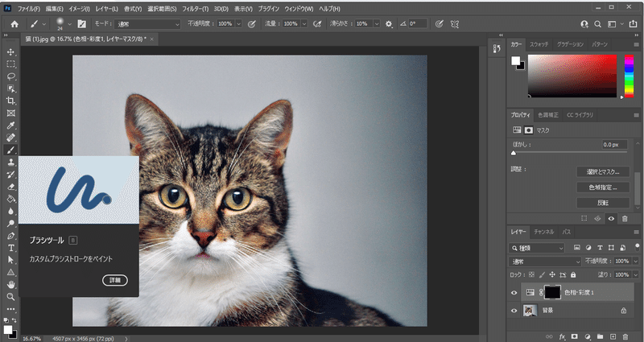This screenshot has height=342, width=644.
Task: Open the brush settings gear icon
Action: 390,24
